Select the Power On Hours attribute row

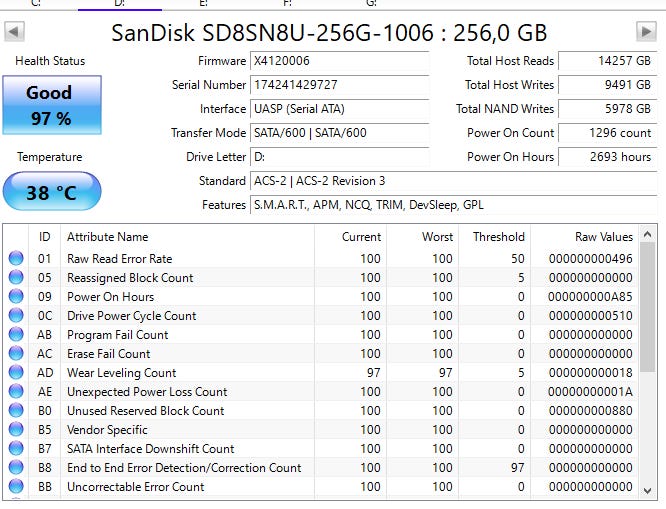(321, 297)
